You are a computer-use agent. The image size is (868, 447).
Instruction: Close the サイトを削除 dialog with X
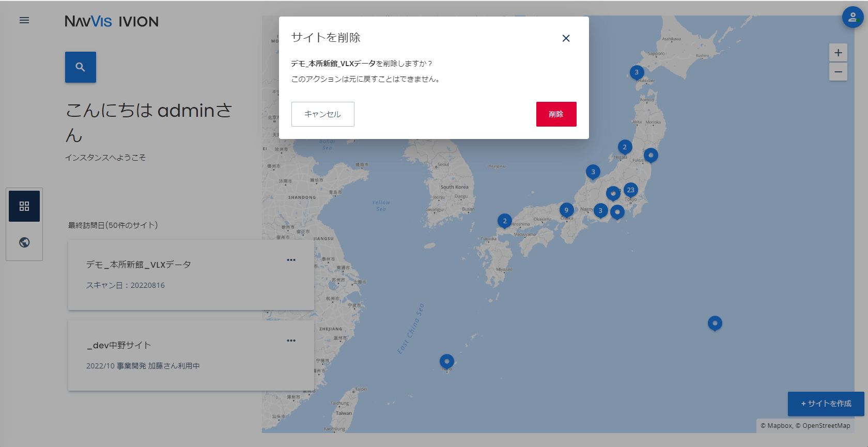566,38
